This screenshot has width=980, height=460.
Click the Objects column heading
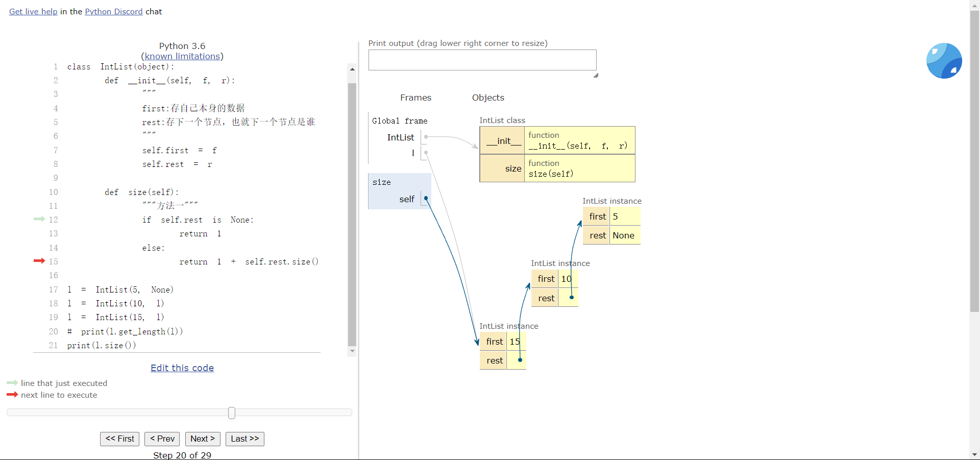[488, 98]
